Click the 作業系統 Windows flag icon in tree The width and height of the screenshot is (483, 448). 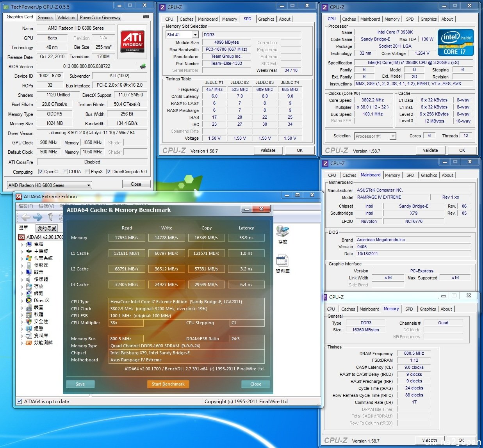[x=29, y=258]
